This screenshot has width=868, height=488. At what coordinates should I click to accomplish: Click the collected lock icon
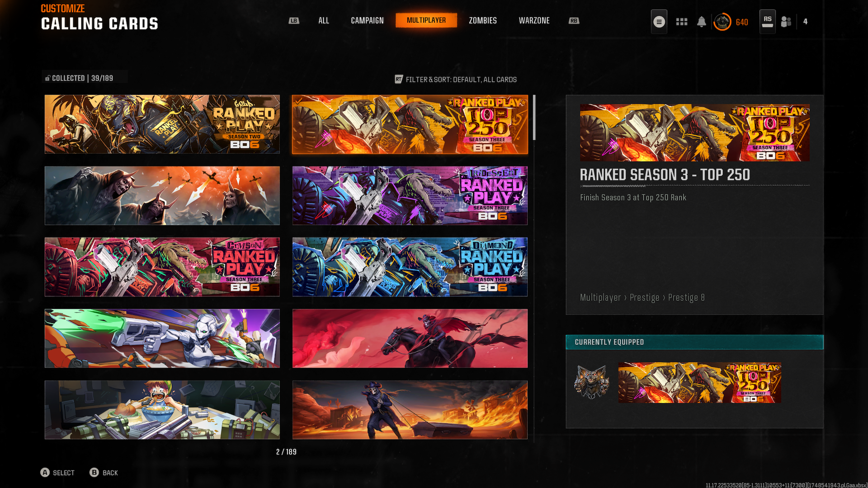(x=47, y=78)
